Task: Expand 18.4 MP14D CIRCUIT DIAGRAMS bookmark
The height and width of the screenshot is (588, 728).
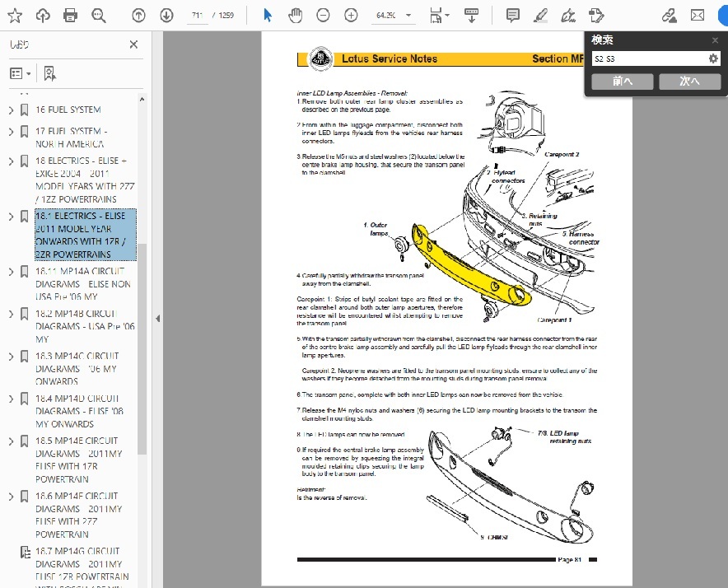Action: pos(12,399)
